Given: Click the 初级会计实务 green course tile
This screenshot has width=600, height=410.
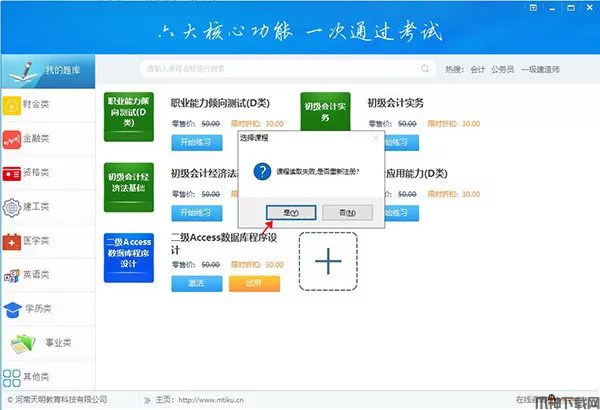Looking at the screenshot, I should [325, 111].
